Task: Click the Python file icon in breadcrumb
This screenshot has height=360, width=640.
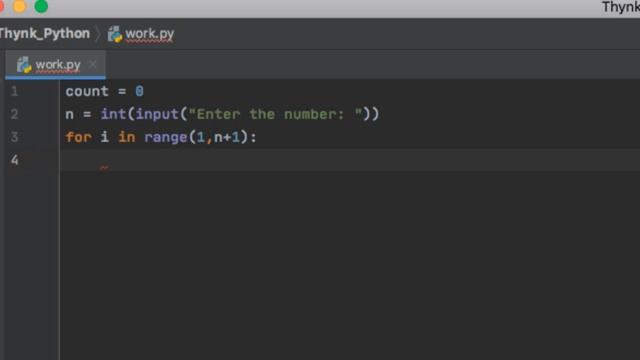Action: (115, 34)
